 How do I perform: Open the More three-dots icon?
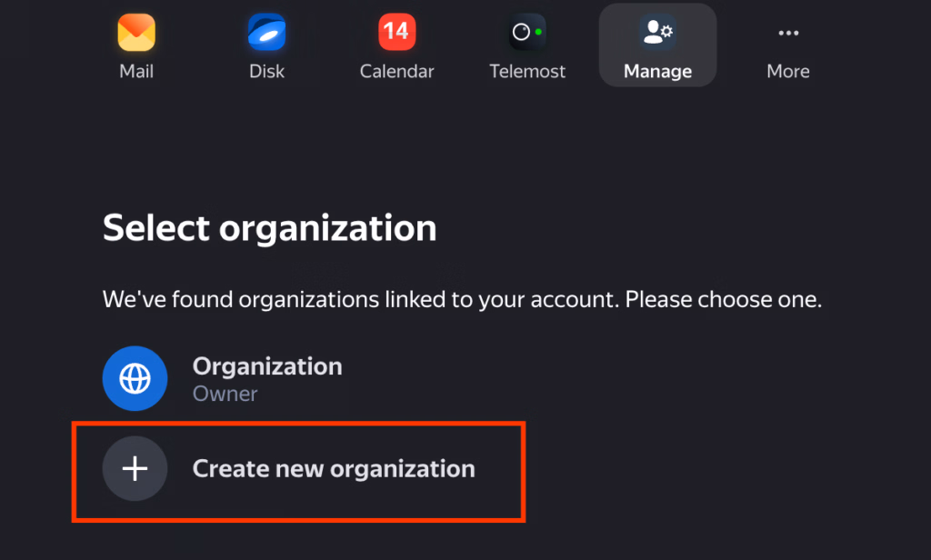click(x=788, y=33)
